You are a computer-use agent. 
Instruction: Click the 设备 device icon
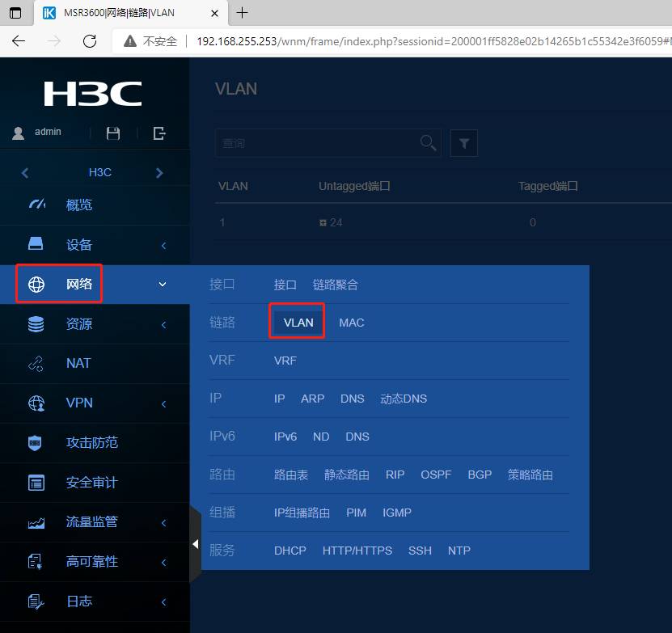[x=36, y=243]
